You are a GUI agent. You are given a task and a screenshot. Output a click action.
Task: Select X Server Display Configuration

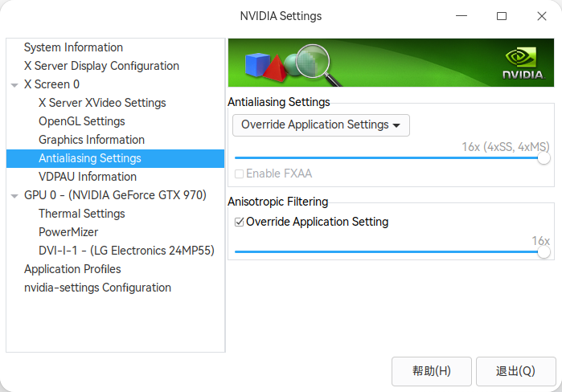coord(101,66)
